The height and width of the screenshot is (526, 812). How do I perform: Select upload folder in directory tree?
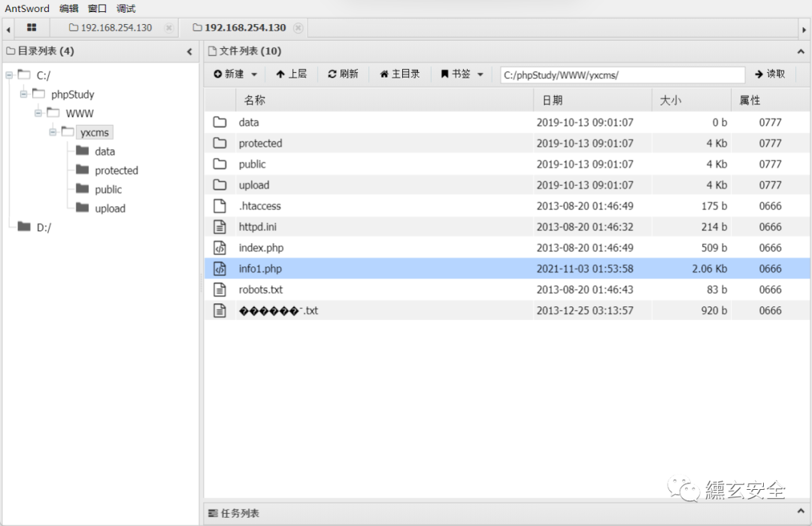(x=110, y=208)
